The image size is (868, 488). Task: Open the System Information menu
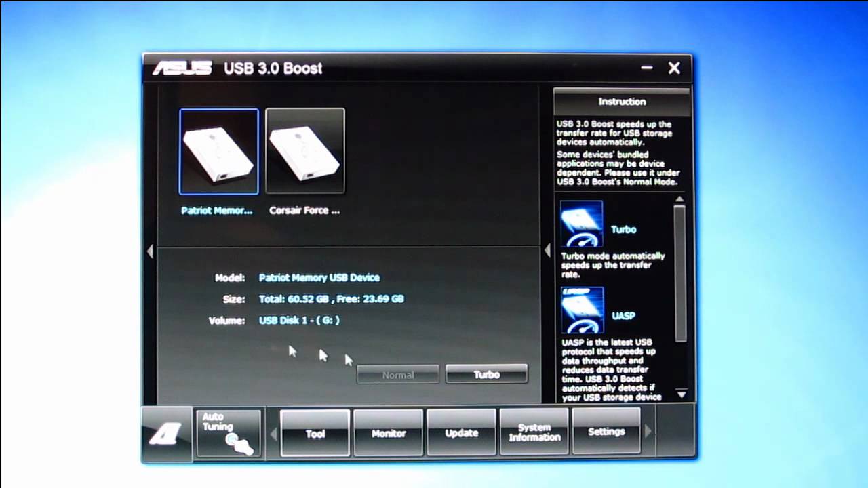click(534, 432)
